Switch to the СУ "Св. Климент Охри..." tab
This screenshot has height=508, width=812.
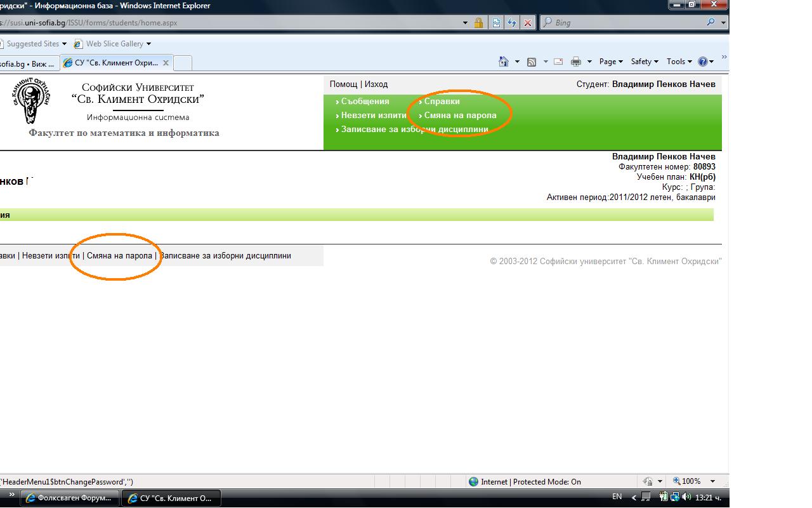coord(116,63)
